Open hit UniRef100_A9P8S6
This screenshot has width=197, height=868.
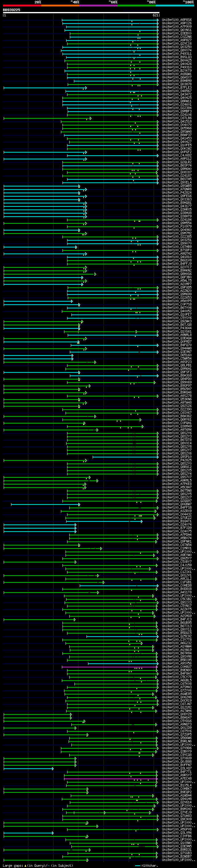[177, 20]
